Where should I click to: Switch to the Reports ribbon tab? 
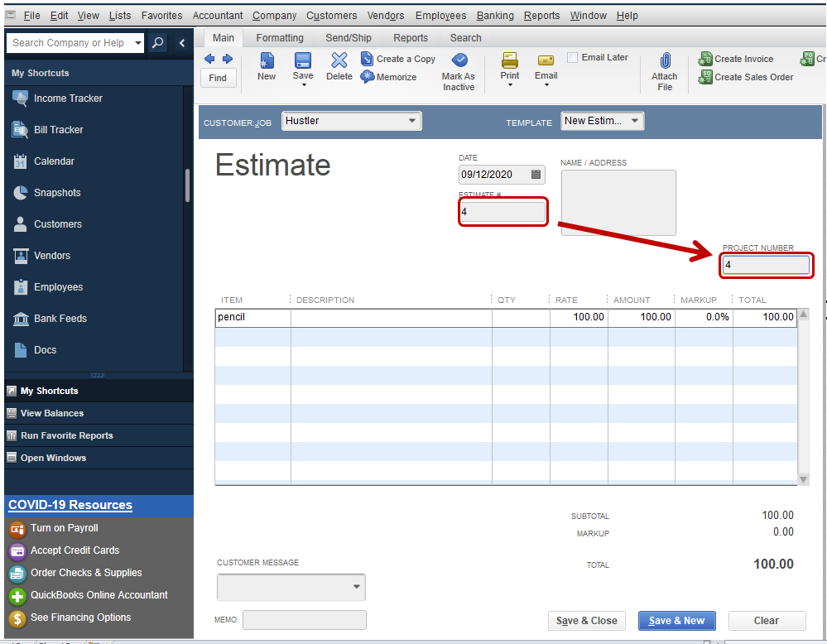pos(411,38)
